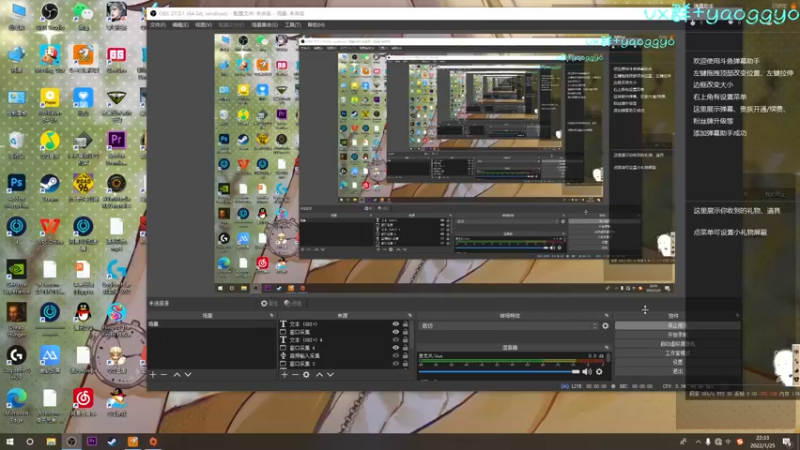Click start virtual camera button
Viewport: 800px width, 450px height.
677,343
